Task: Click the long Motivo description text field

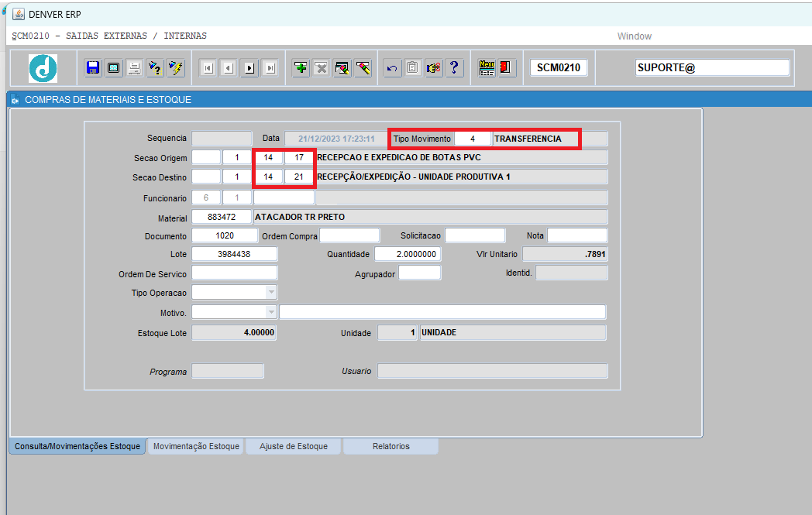Action: (442, 311)
